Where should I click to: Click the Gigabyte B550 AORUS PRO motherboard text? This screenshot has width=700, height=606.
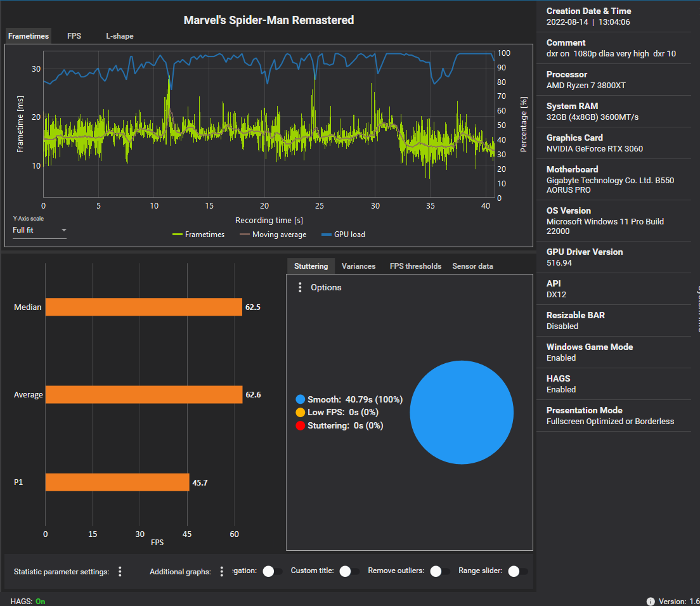click(x=610, y=185)
